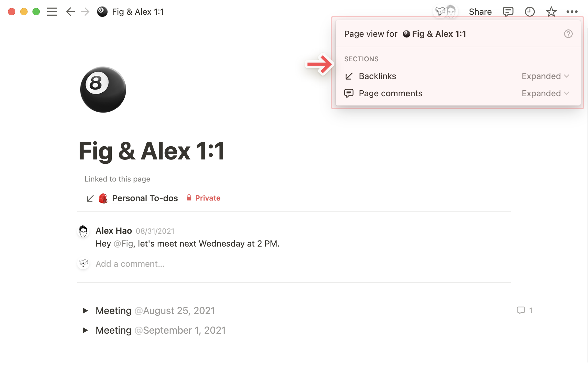The image size is (588, 368).
Task: Expand the Page comments dropdown to Collapsed
Action: tap(546, 93)
